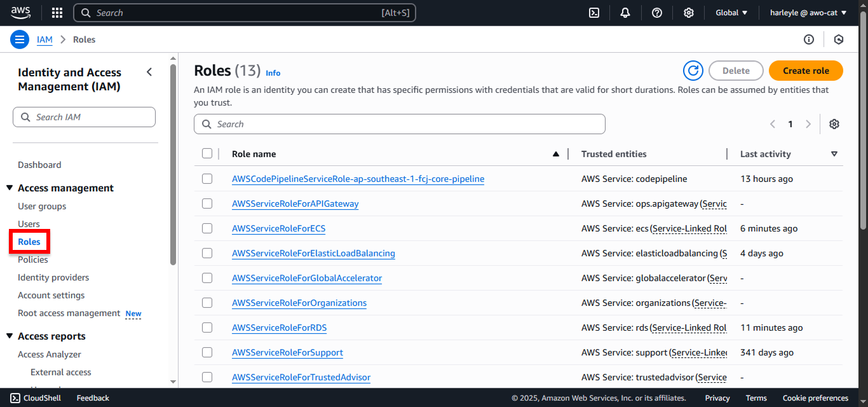Open the help question mark menu
This screenshot has width=868, height=407.
657,13
